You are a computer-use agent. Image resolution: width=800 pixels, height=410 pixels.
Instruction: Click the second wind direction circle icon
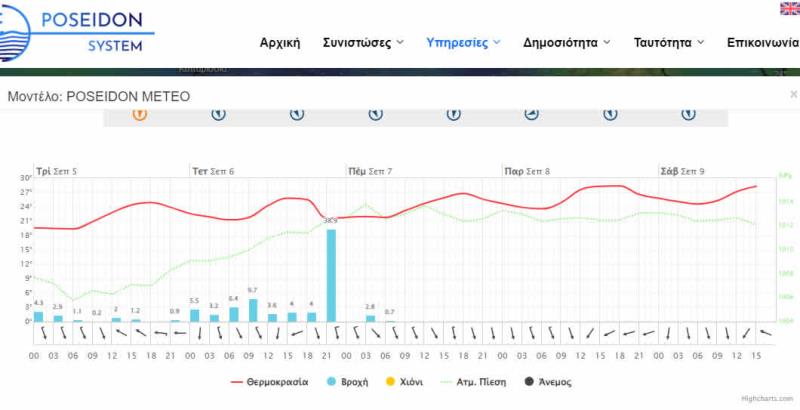tap(218, 113)
